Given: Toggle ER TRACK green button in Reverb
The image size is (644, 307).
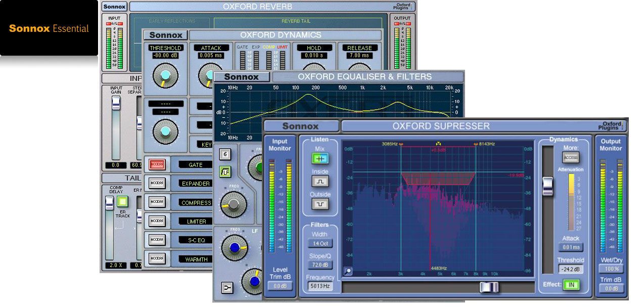Looking at the screenshot, I should [122, 202].
